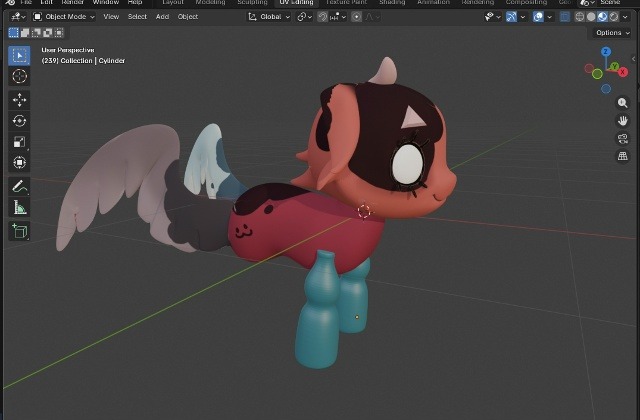Open the Add menu
Screen dimensions: 640x420
[162, 17]
